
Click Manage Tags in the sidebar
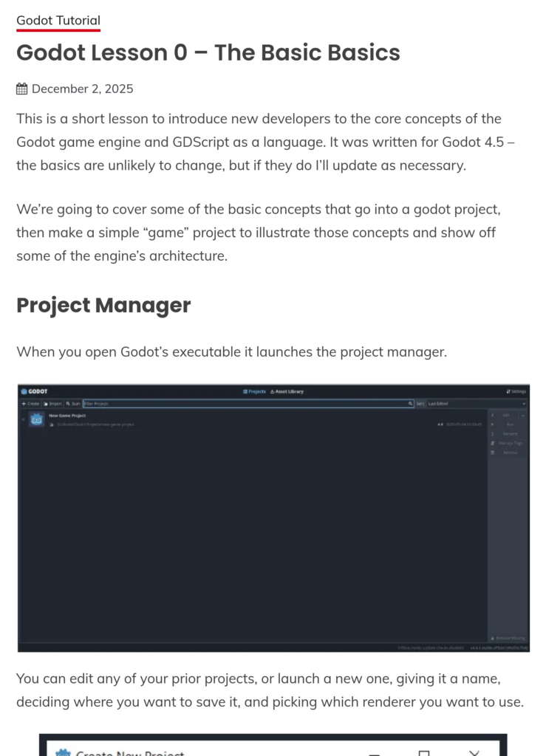509,443
